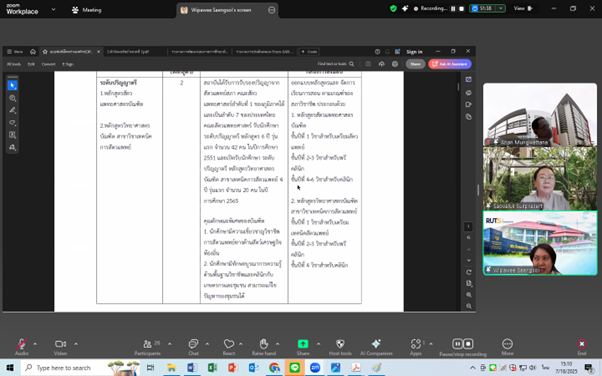Stop the recording in bottom toolbar

pyautogui.click(x=468, y=344)
